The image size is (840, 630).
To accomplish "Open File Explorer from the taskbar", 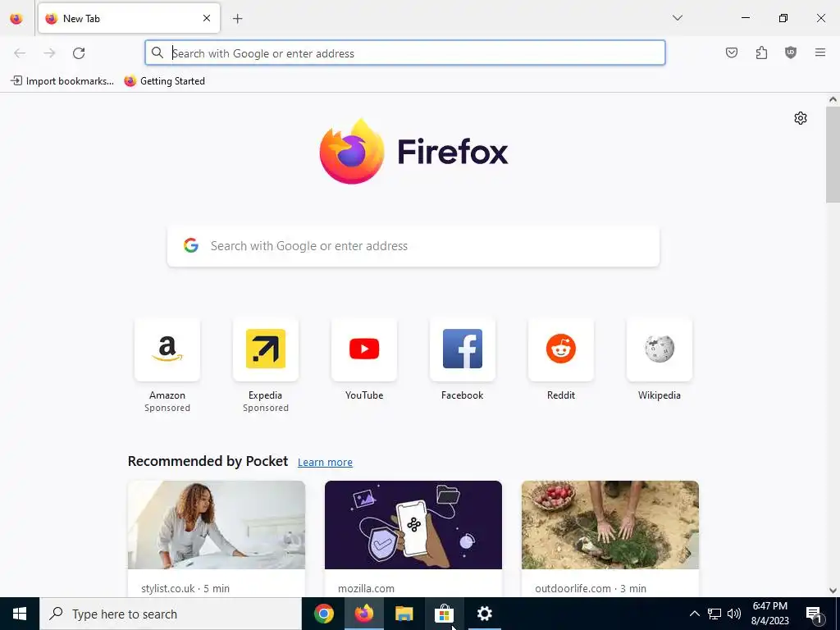I will click(x=404, y=614).
